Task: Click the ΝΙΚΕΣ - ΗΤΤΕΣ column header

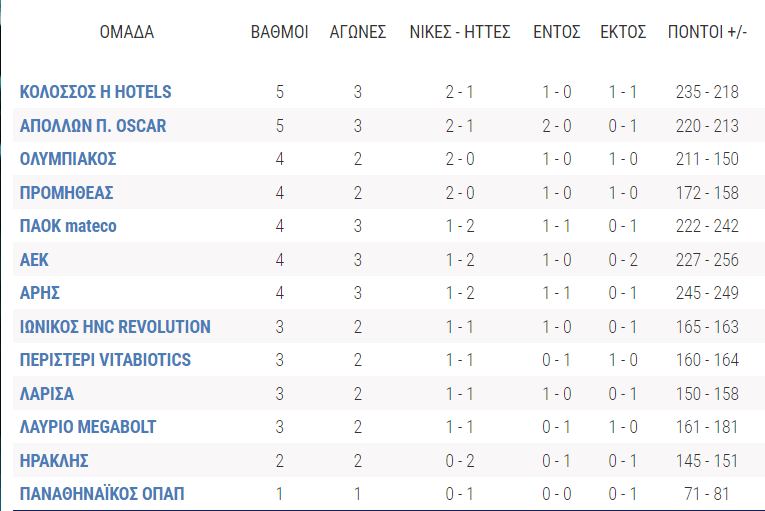Action: pos(460,32)
